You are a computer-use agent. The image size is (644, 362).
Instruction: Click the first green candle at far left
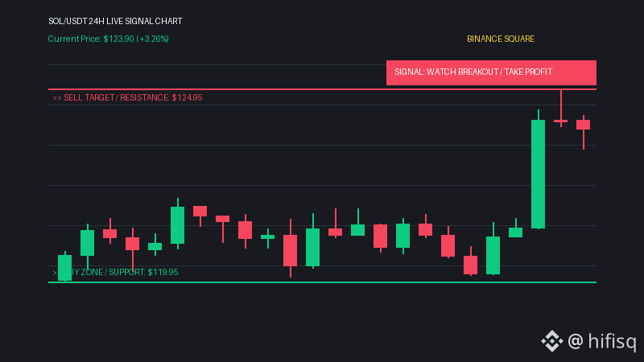[65, 268]
